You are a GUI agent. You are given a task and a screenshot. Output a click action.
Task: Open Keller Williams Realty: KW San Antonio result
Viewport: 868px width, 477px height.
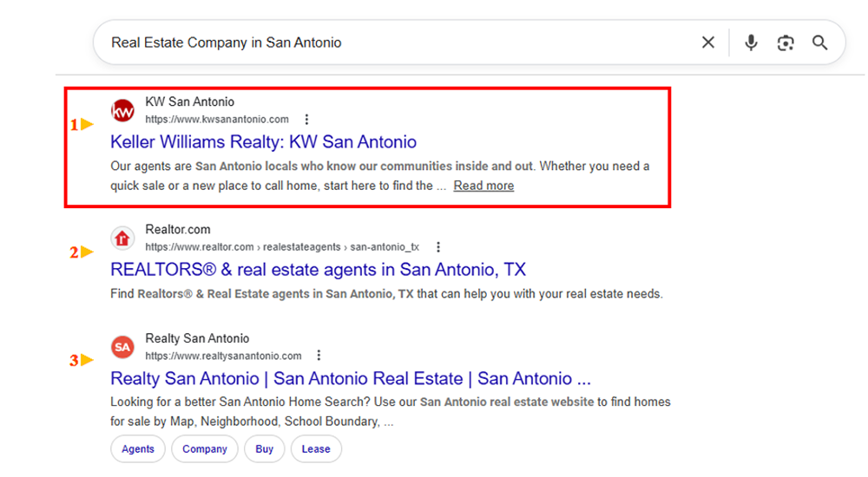pos(264,142)
